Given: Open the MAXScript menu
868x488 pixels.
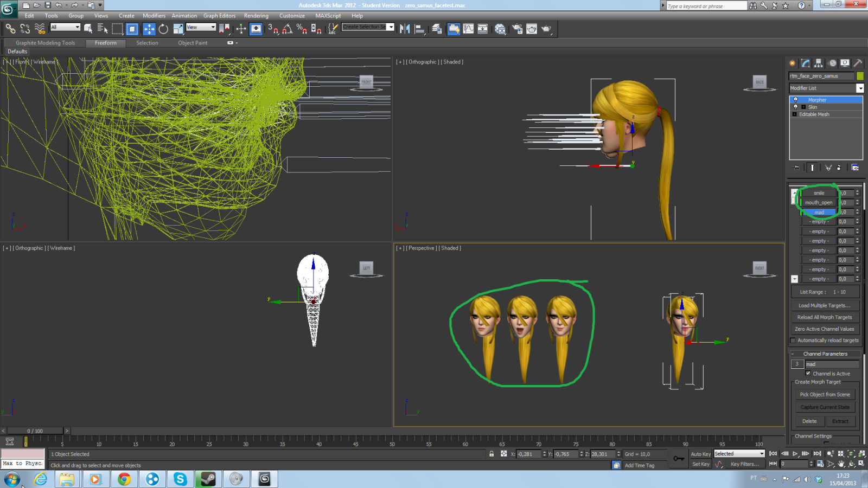Looking at the screenshot, I should [328, 16].
